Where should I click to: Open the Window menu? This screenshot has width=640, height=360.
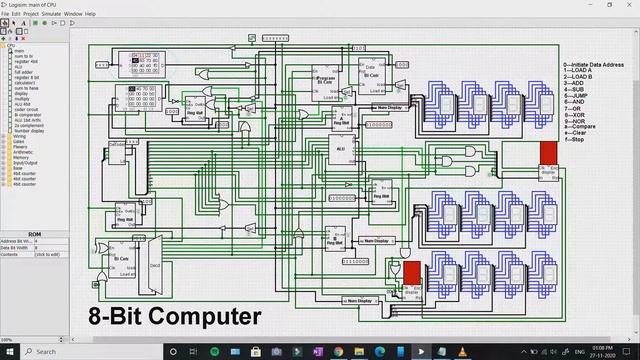73,13
